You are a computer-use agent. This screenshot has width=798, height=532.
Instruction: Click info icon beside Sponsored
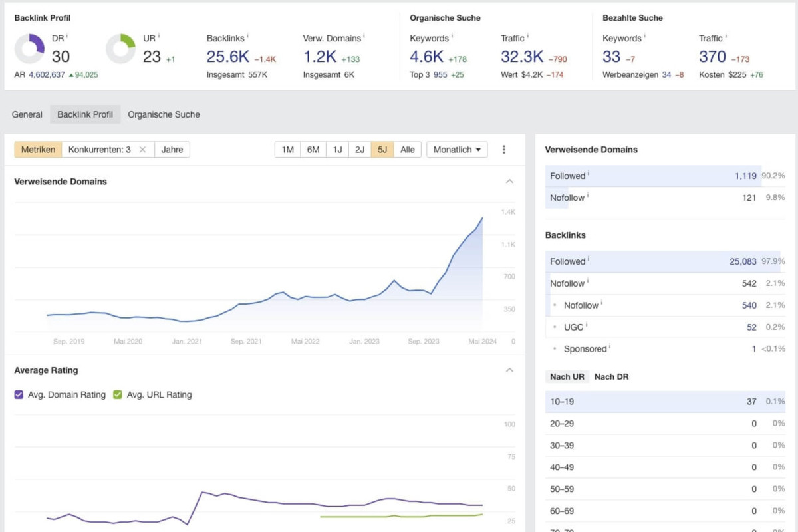[610, 347]
